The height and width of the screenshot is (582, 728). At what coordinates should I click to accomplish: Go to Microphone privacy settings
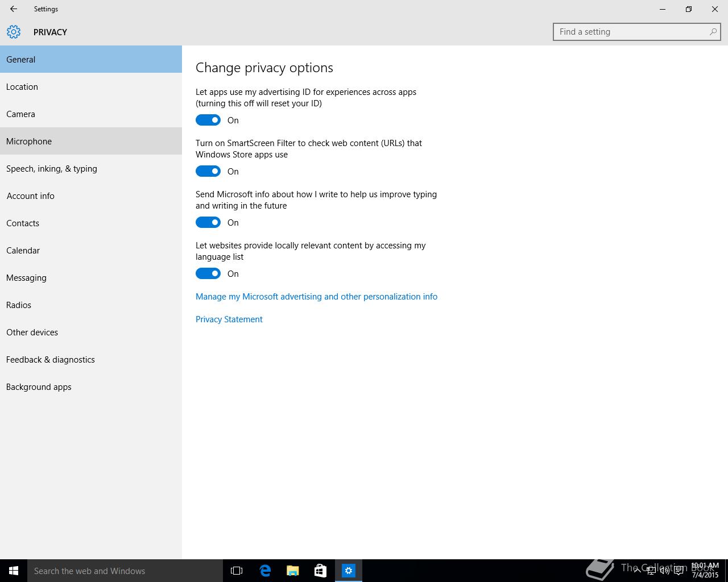click(91, 141)
